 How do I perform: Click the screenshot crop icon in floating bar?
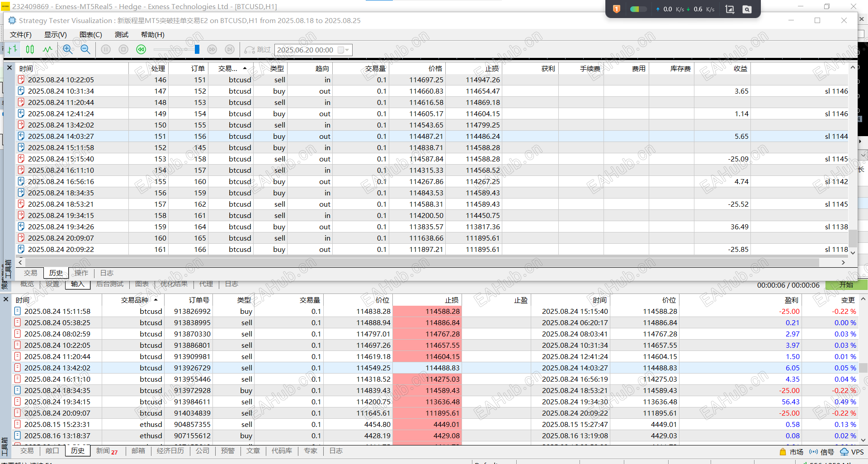coord(730,9)
